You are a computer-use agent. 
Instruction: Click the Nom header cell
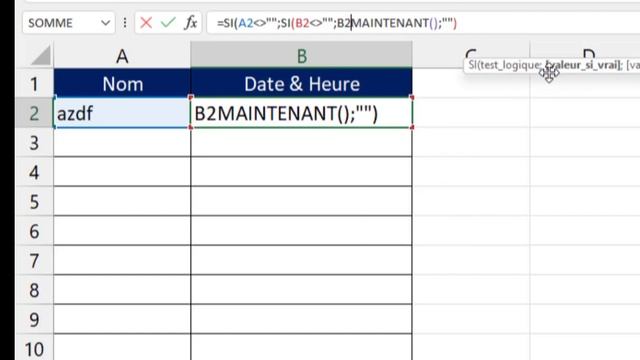122,83
